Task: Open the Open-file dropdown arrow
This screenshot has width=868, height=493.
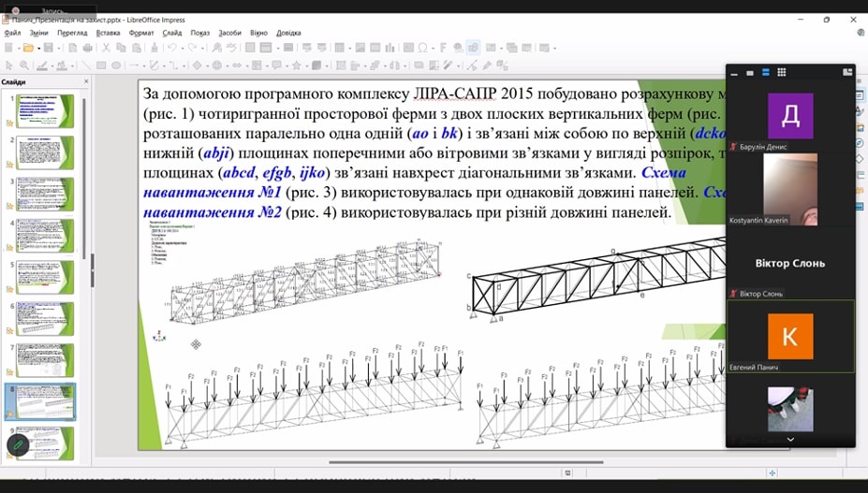Action: [x=38, y=48]
